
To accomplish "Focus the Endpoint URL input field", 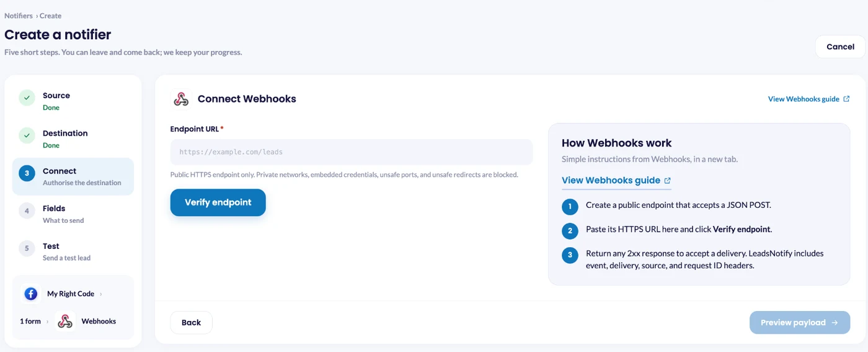I will coord(351,151).
